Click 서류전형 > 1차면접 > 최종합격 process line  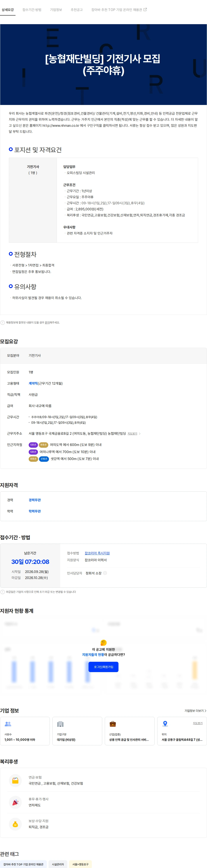coord(33,265)
